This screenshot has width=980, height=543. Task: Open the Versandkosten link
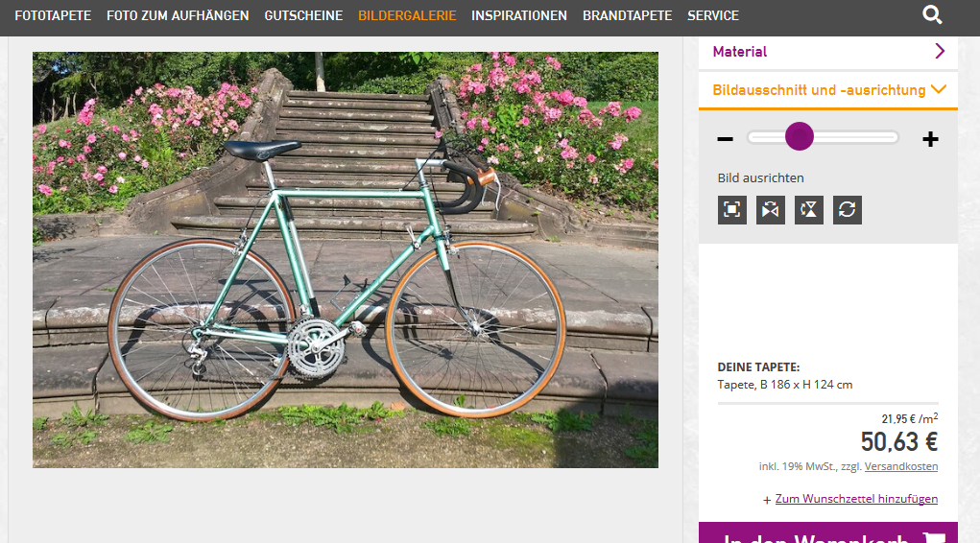pos(901,466)
